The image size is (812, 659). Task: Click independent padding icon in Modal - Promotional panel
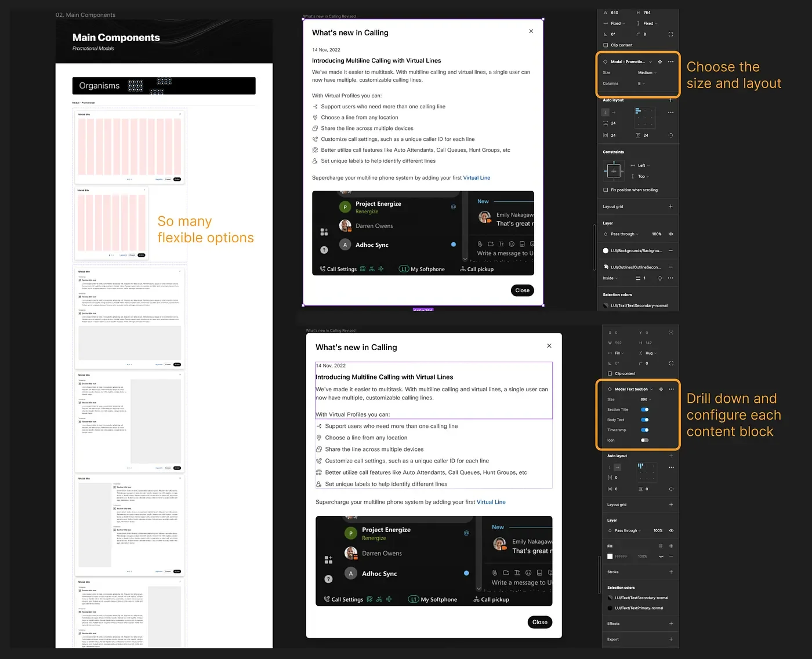tap(671, 135)
